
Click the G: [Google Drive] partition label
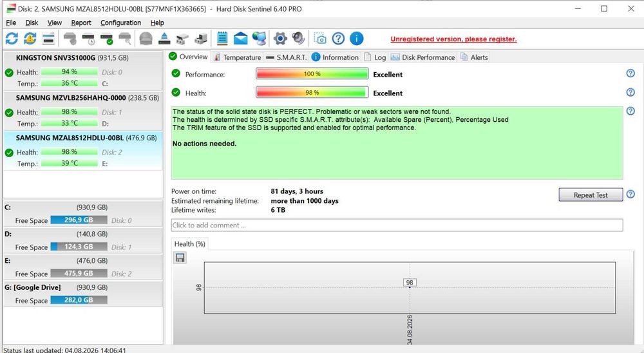point(32,287)
